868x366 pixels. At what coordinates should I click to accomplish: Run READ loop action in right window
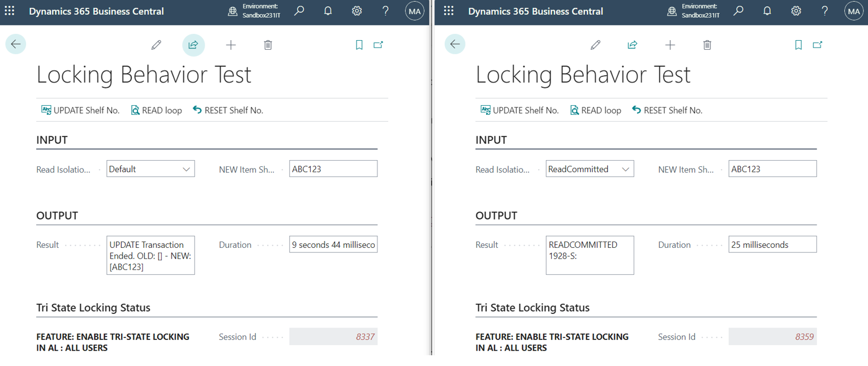(x=595, y=110)
